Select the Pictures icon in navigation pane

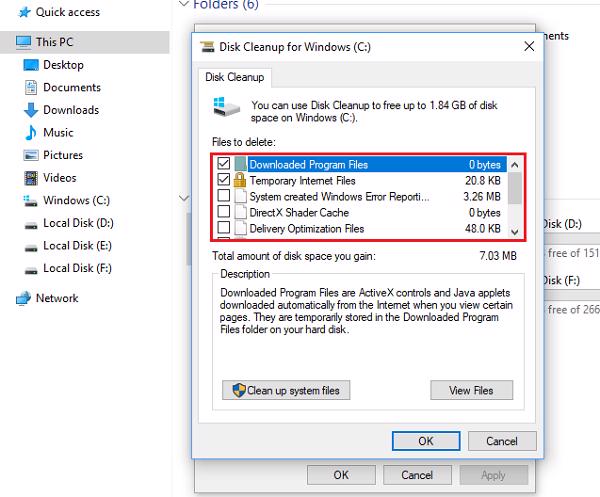click(30, 155)
